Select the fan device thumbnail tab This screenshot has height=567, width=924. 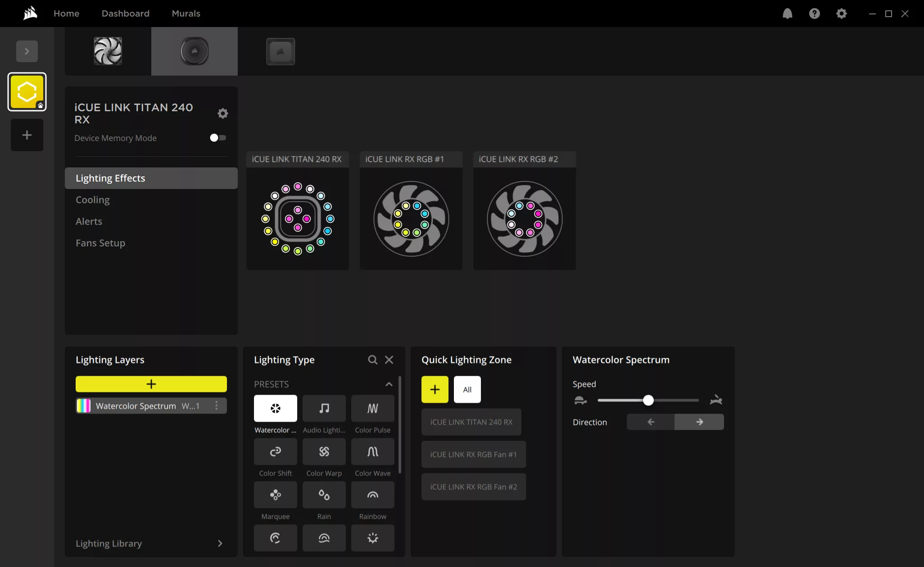(108, 51)
